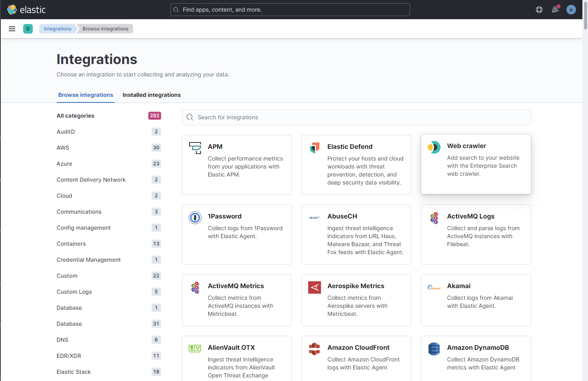Image resolution: width=588 pixels, height=381 pixels.
Task: Filter by the DNS category
Action: (109, 340)
